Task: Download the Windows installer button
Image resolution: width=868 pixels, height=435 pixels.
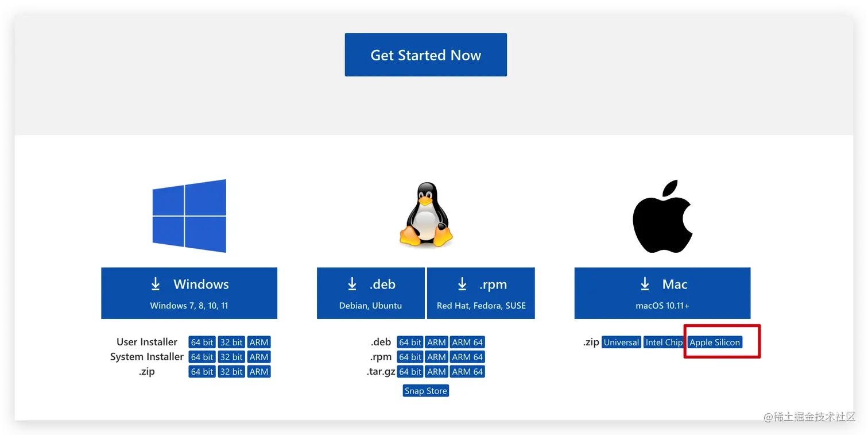Action: pos(189,293)
